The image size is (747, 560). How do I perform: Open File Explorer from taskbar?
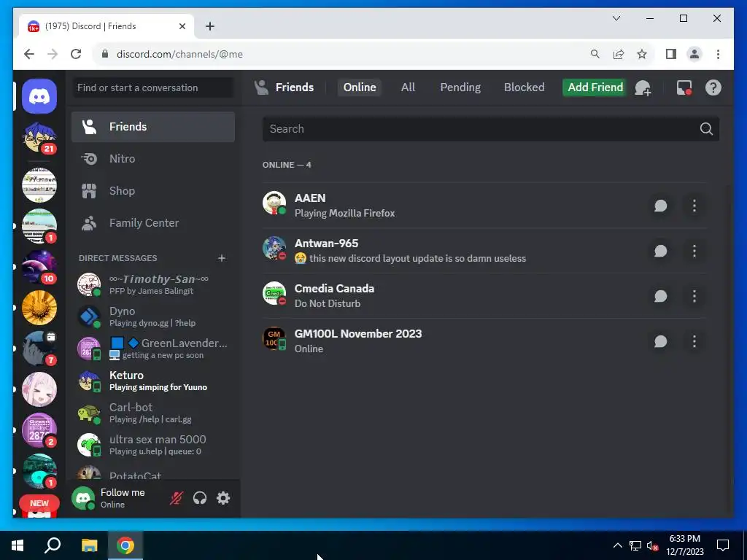click(x=89, y=545)
